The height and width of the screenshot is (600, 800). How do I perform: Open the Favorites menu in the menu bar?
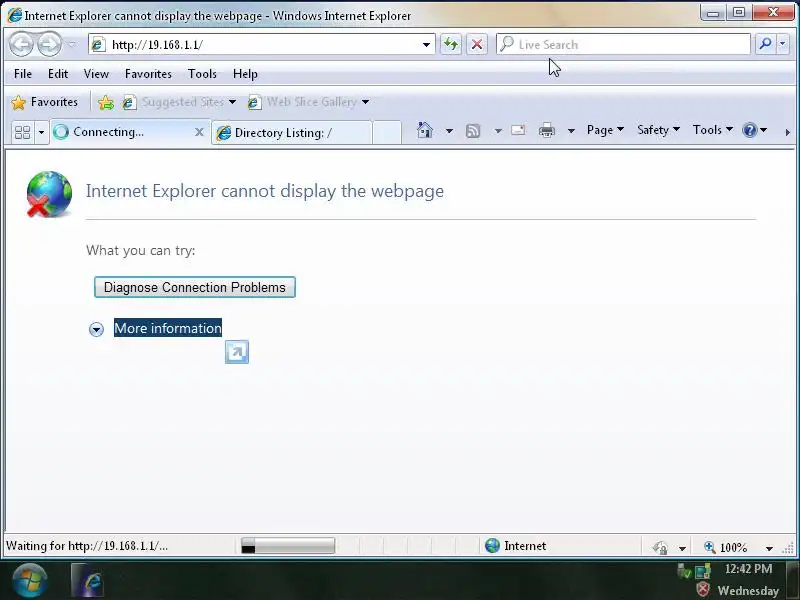click(x=148, y=74)
